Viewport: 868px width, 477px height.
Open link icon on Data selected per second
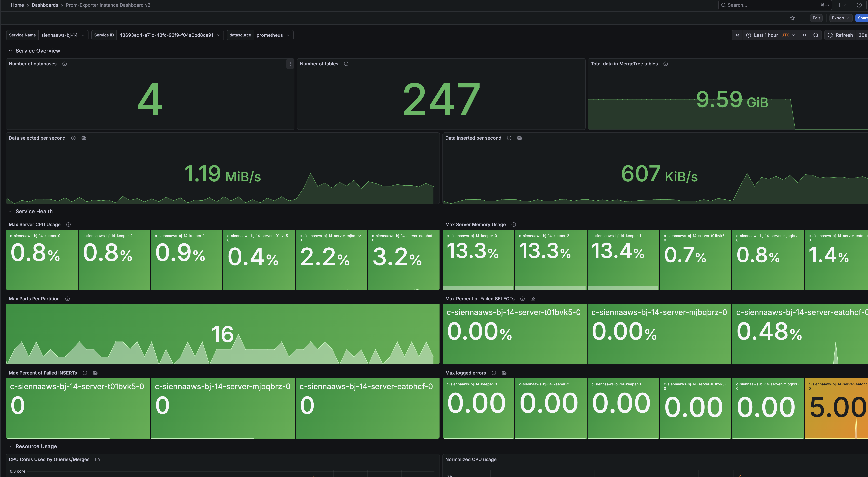pos(84,138)
